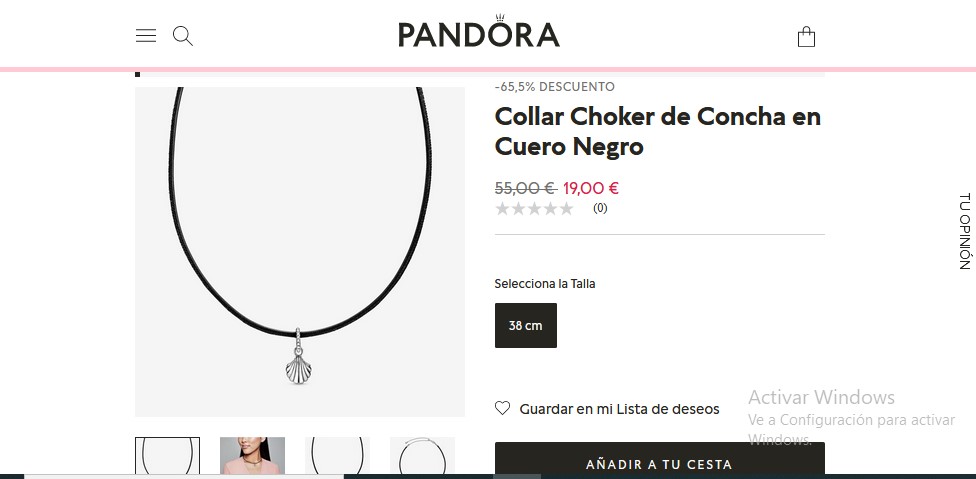Click the review count (0)
976x479 pixels.
pos(600,208)
